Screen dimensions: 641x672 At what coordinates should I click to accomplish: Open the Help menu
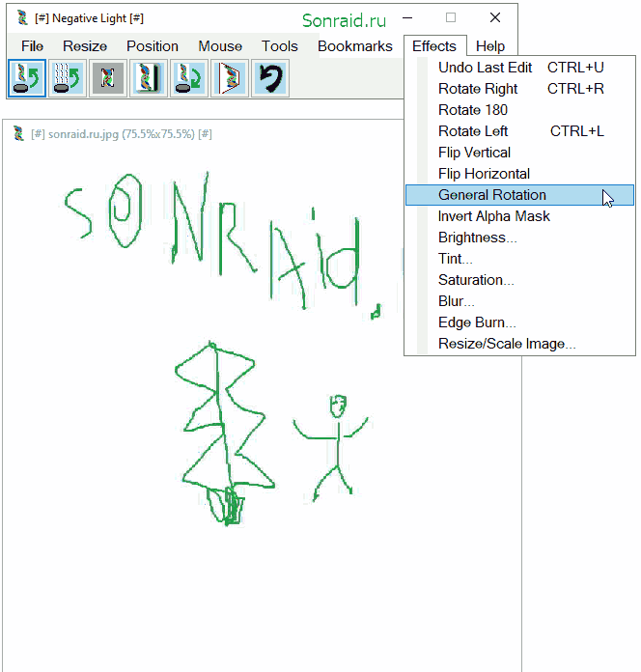click(490, 46)
